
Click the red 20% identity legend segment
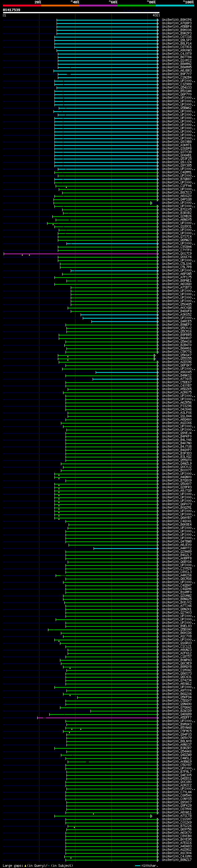tap(22, 6)
